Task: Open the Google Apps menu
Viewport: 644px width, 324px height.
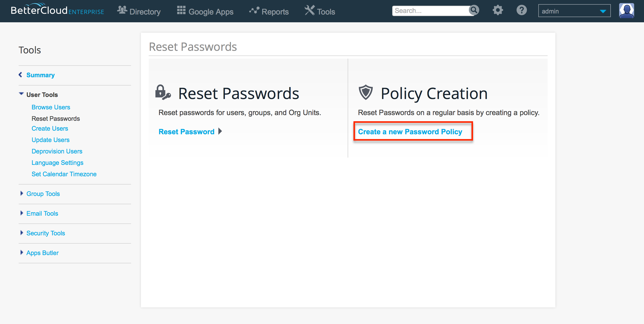Action: click(x=205, y=11)
